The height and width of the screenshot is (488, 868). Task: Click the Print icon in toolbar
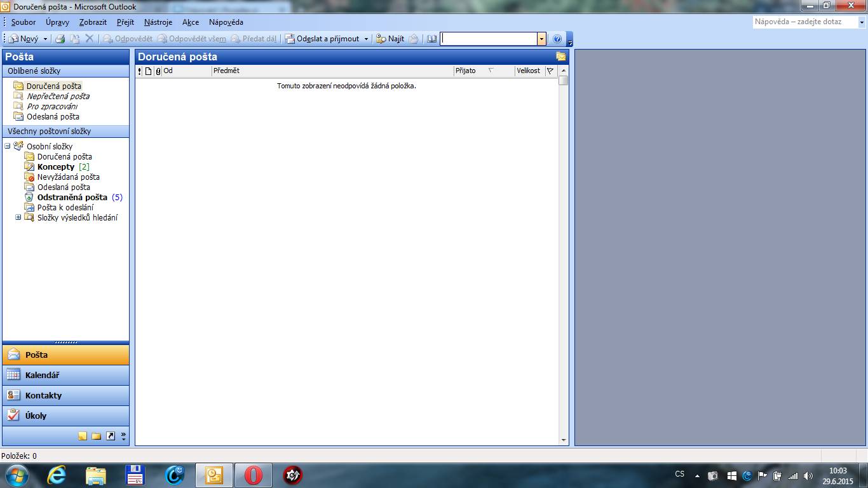pyautogui.click(x=60, y=39)
